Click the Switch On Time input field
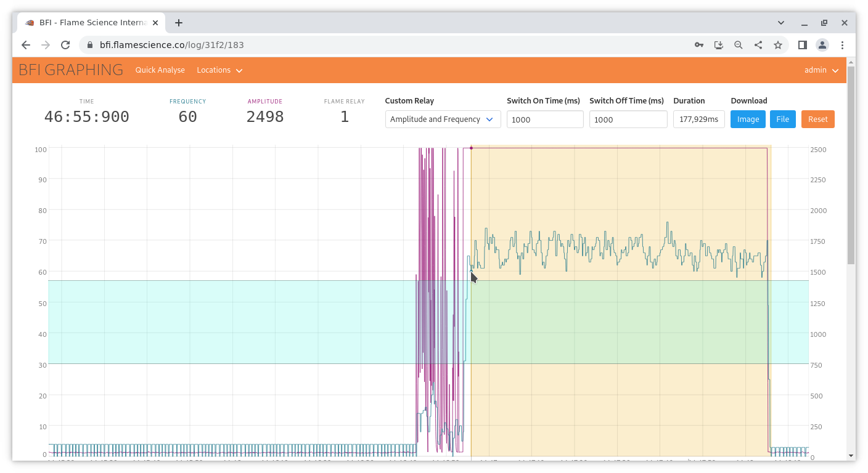This screenshot has height=473, width=868. tap(545, 119)
